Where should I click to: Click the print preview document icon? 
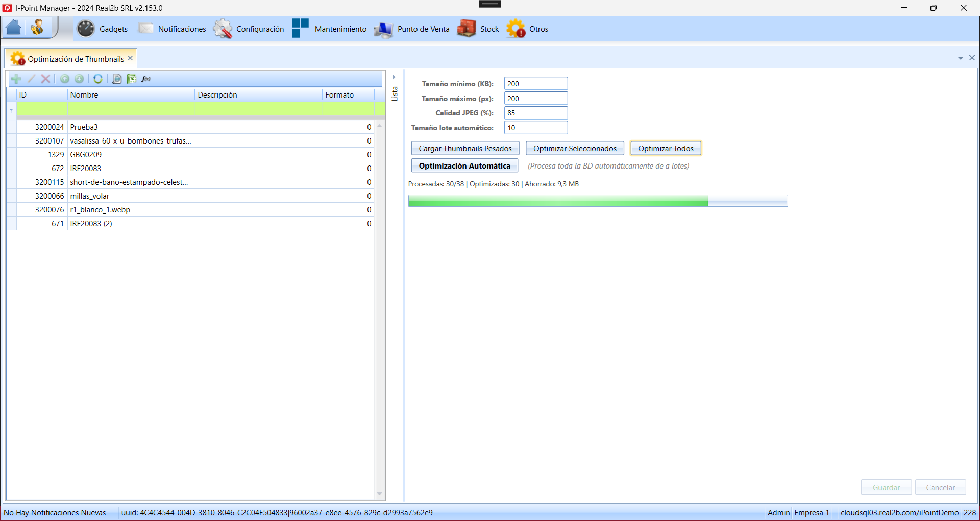(117, 79)
